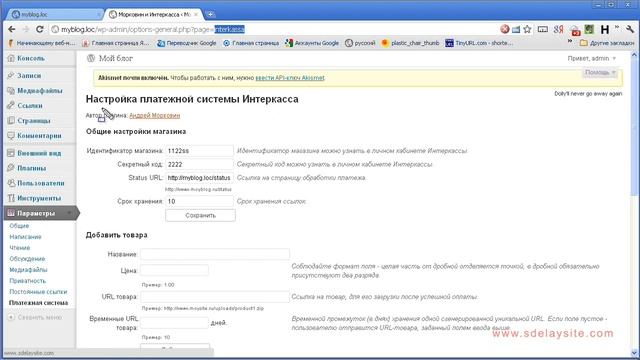This screenshot has height=360, width=640.
Task: Open a new browser tab
Action: (x=210, y=14)
